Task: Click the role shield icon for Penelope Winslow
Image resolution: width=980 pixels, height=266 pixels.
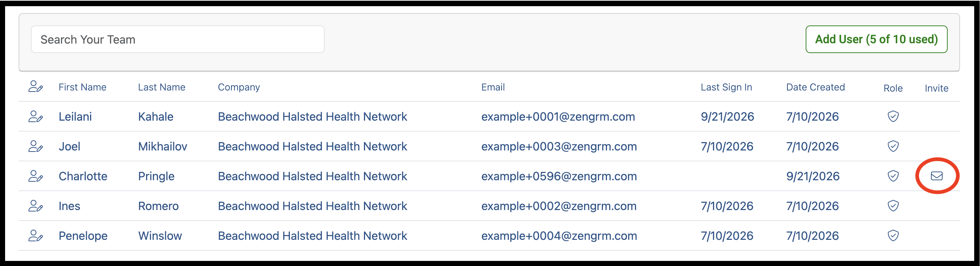Action: [893, 235]
